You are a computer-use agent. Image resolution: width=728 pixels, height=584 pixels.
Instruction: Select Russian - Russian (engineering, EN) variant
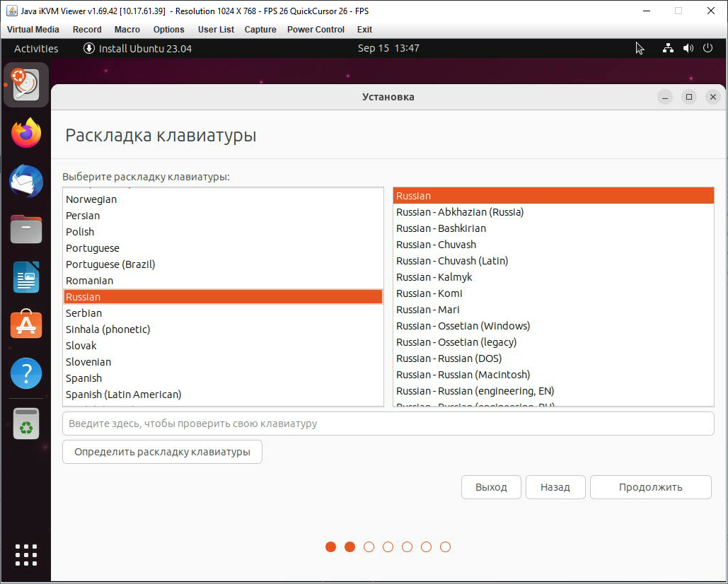pos(553,390)
